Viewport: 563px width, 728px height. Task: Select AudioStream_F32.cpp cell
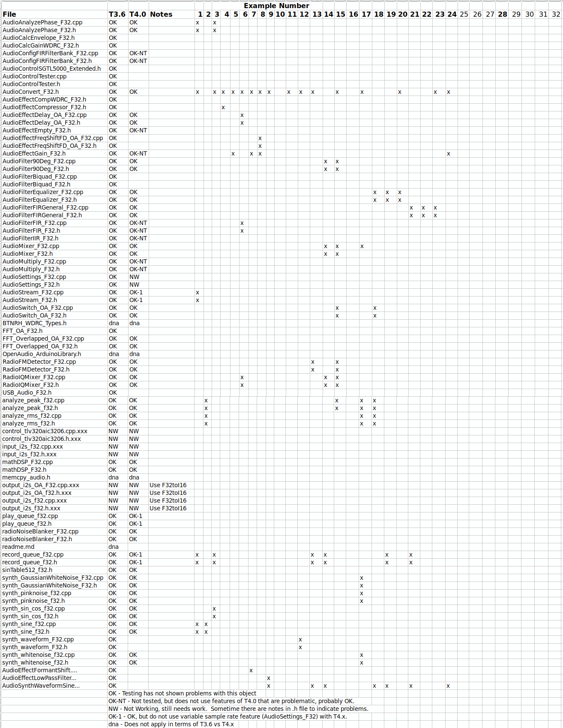pos(54,292)
